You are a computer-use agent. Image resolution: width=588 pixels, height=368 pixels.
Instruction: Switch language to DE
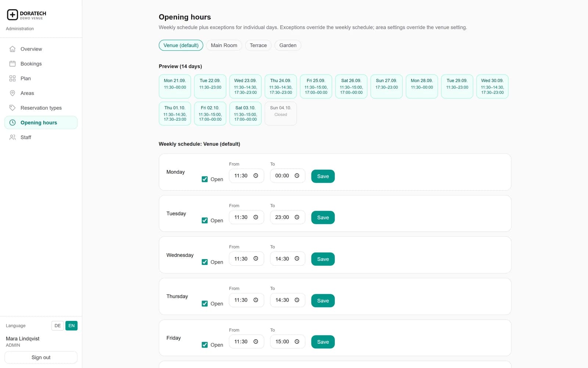[x=58, y=326]
